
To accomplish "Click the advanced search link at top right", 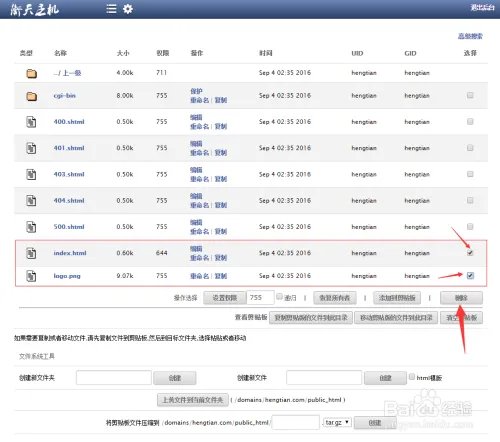I will pyautogui.click(x=470, y=36).
